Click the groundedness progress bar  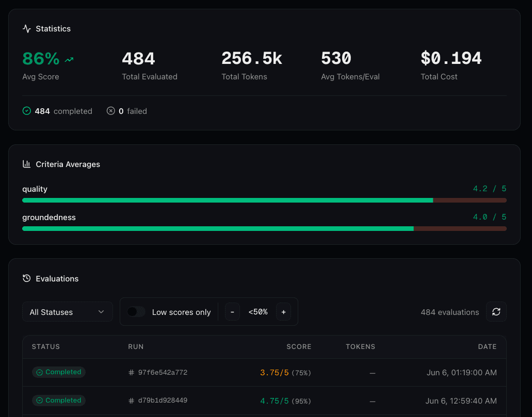click(264, 229)
